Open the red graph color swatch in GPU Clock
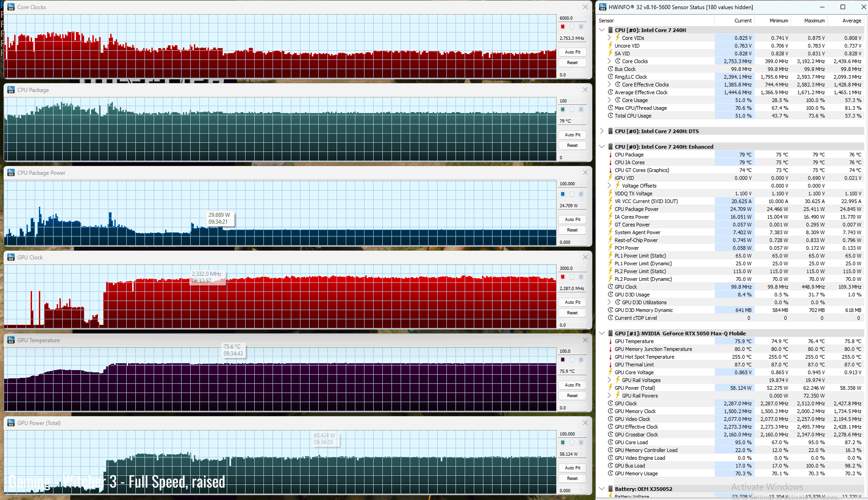The width and height of the screenshot is (868, 500). pos(563,277)
